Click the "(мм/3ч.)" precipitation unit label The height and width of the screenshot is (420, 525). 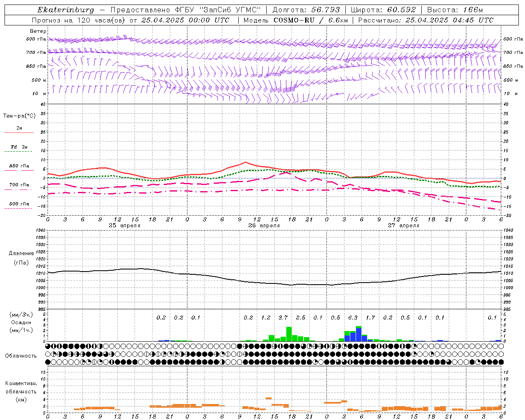point(21,315)
